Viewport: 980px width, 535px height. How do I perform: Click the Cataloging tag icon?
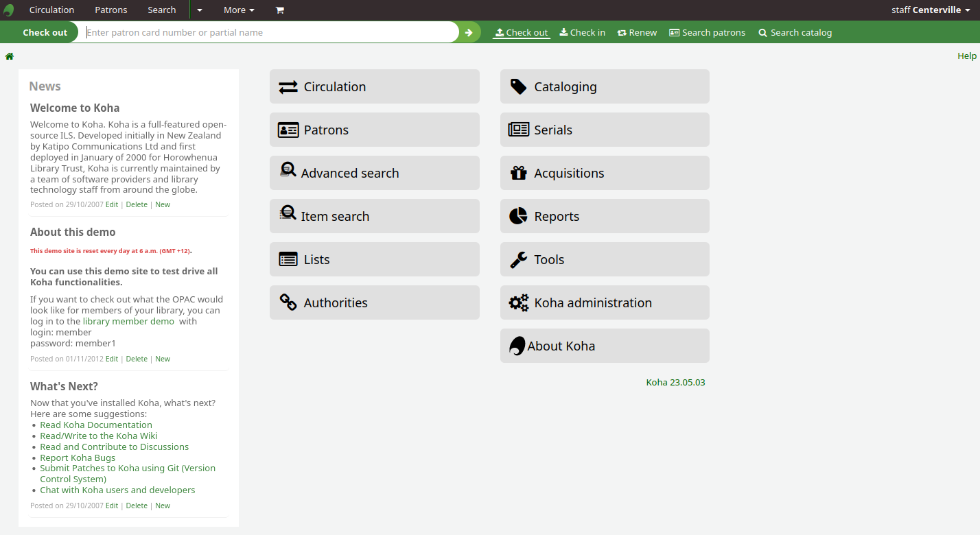pyautogui.click(x=519, y=87)
